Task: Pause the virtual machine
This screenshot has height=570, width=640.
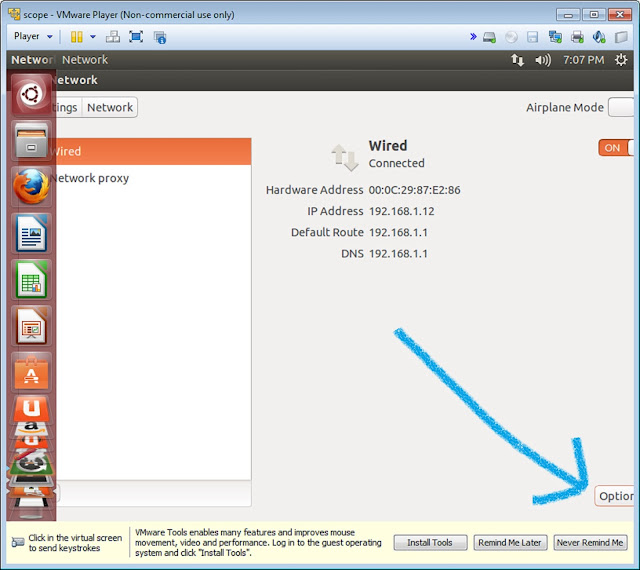Action: point(76,37)
